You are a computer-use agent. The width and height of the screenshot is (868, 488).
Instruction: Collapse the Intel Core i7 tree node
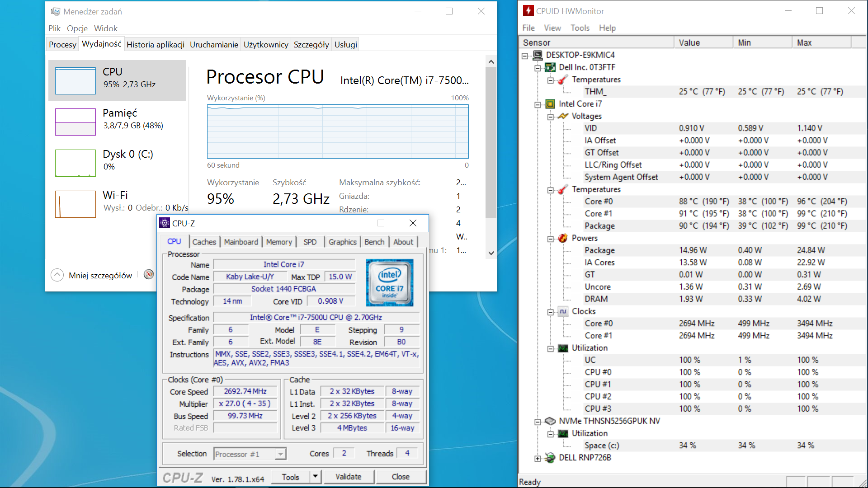coord(538,104)
